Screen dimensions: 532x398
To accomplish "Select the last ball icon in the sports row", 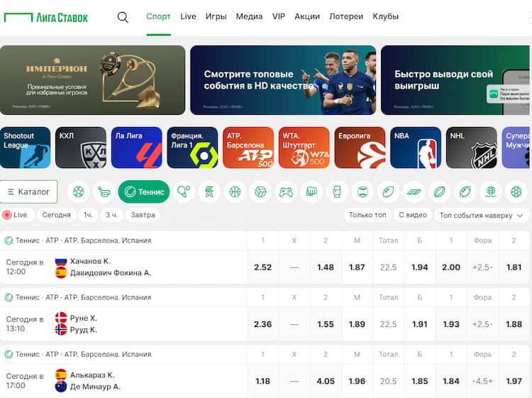I will (x=516, y=192).
